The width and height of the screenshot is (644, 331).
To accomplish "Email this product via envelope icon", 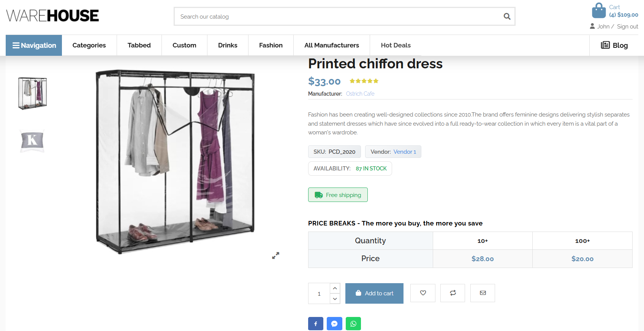I will click(483, 293).
